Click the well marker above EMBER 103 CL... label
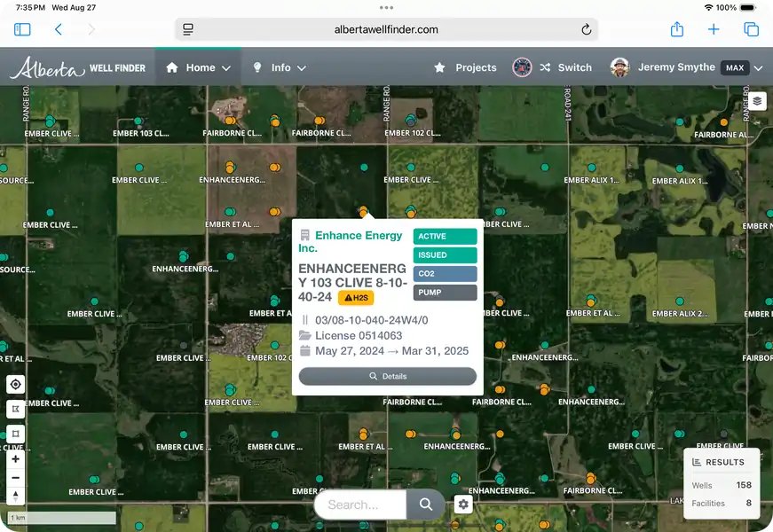773x532 pixels. (138, 121)
